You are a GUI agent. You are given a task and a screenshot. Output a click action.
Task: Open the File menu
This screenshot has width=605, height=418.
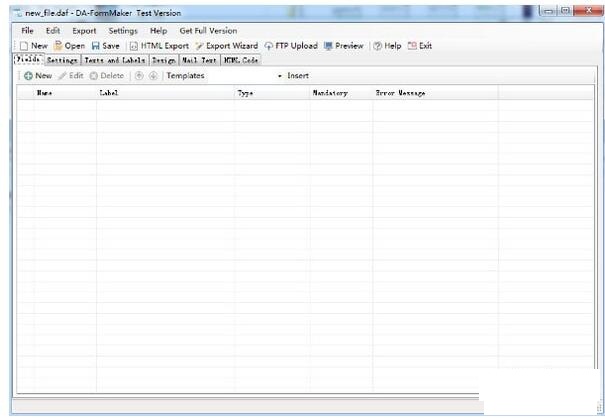27,30
